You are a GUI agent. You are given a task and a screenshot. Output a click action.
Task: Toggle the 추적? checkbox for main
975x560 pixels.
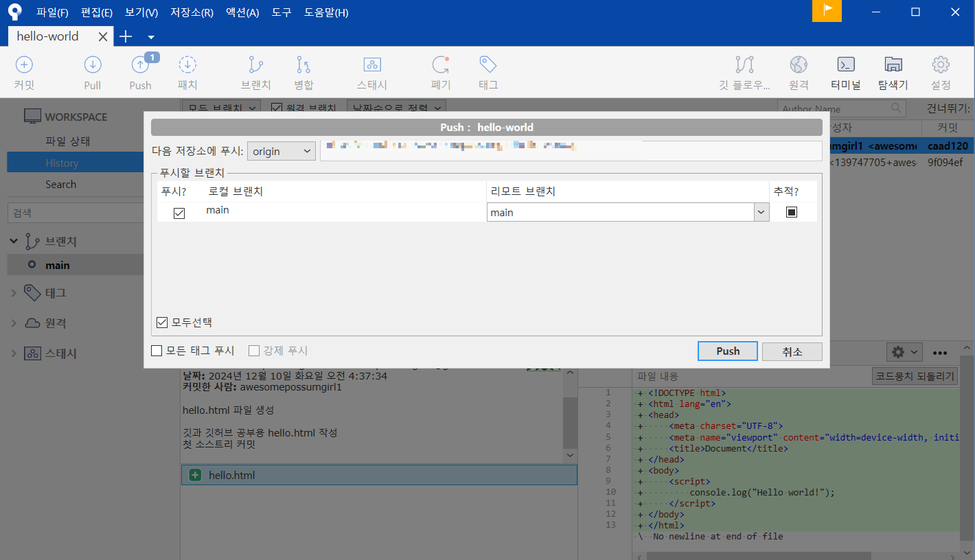pos(792,212)
